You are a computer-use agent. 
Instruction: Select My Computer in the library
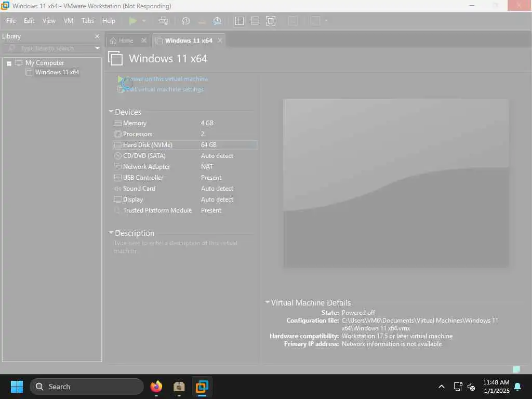[x=45, y=63]
